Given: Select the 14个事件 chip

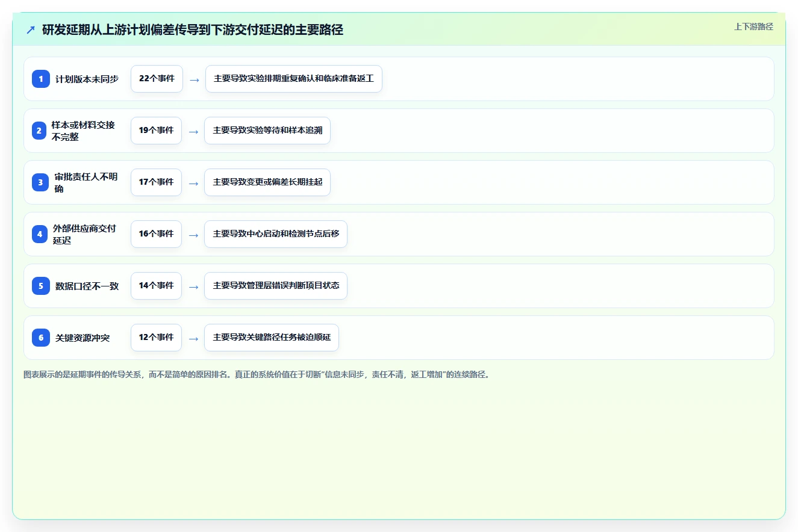Looking at the screenshot, I should 156,286.
